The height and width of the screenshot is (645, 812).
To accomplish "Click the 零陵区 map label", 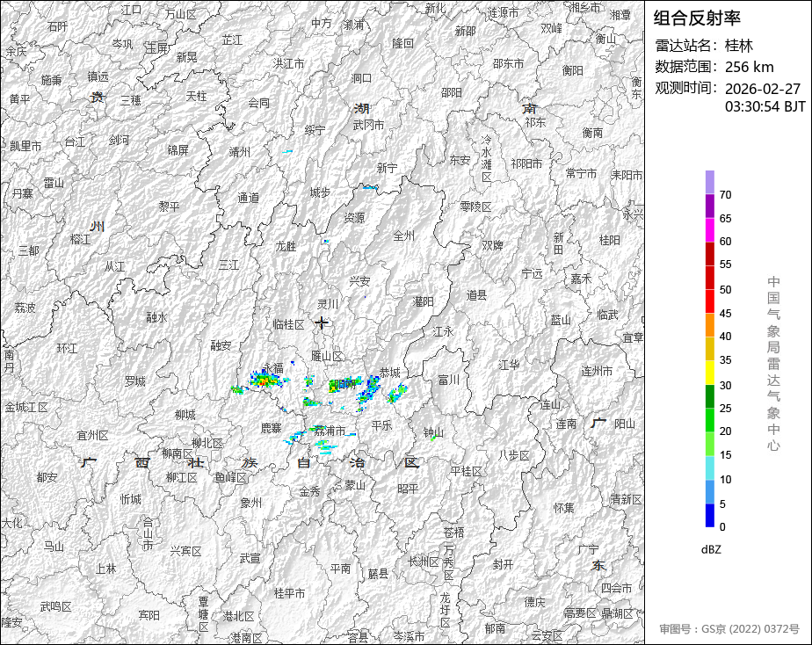I will [x=475, y=207].
